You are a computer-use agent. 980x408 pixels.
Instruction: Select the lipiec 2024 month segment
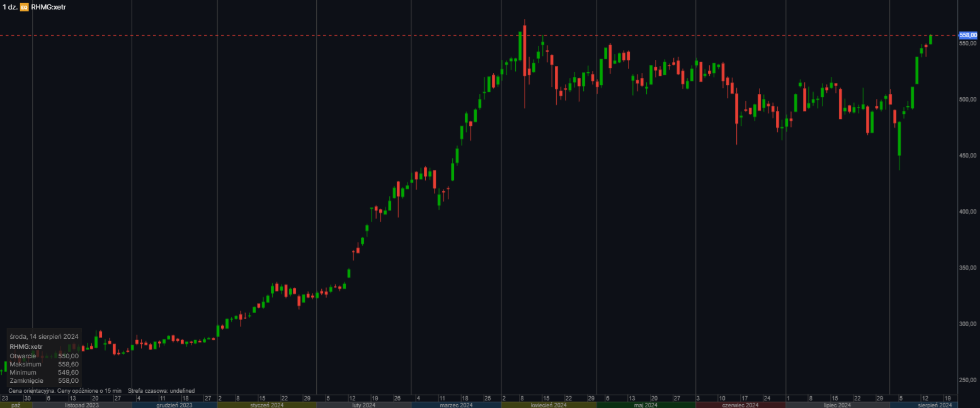(837, 405)
